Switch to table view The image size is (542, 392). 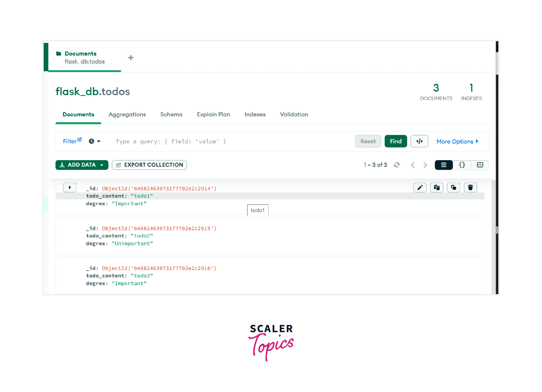point(480,165)
